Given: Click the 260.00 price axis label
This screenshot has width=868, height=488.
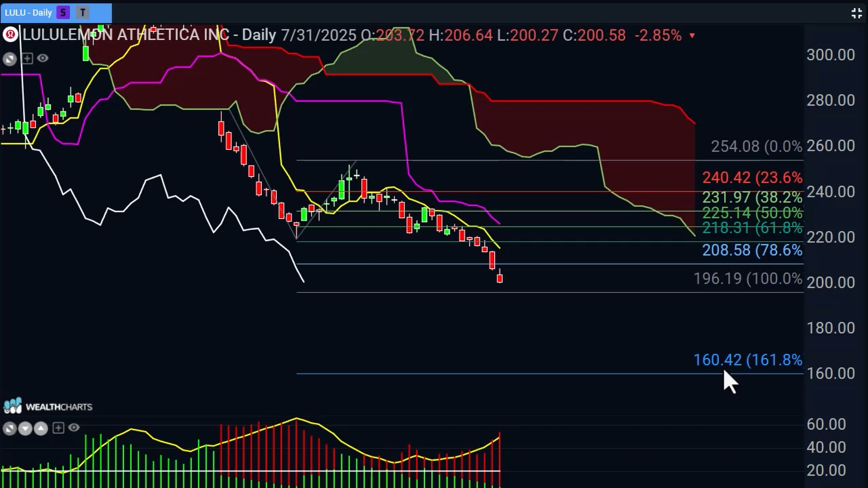Looking at the screenshot, I should 830,145.
